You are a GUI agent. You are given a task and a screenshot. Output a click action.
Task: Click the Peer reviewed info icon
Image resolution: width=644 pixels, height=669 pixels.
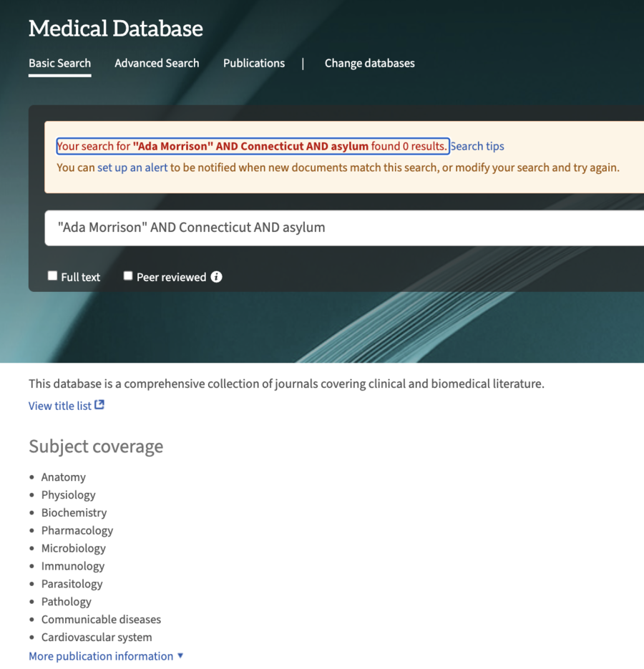(216, 276)
